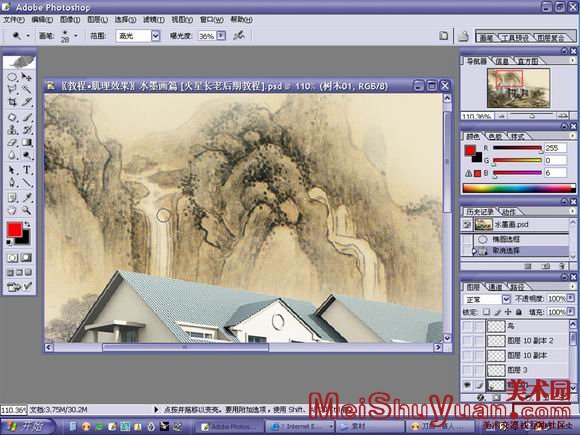The image size is (580, 435).
Task: Select the Polygonal Lasso tool
Action: point(12,89)
